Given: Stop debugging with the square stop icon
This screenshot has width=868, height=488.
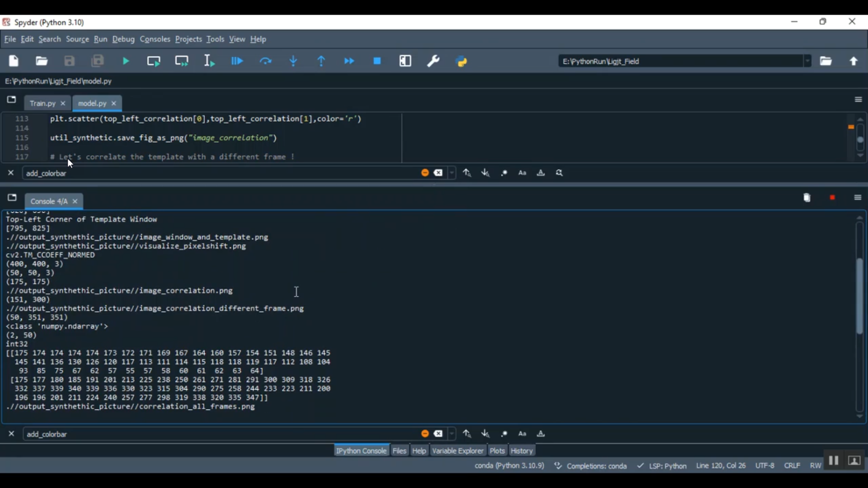Looking at the screenshot, I should click(x=377, y=61).
